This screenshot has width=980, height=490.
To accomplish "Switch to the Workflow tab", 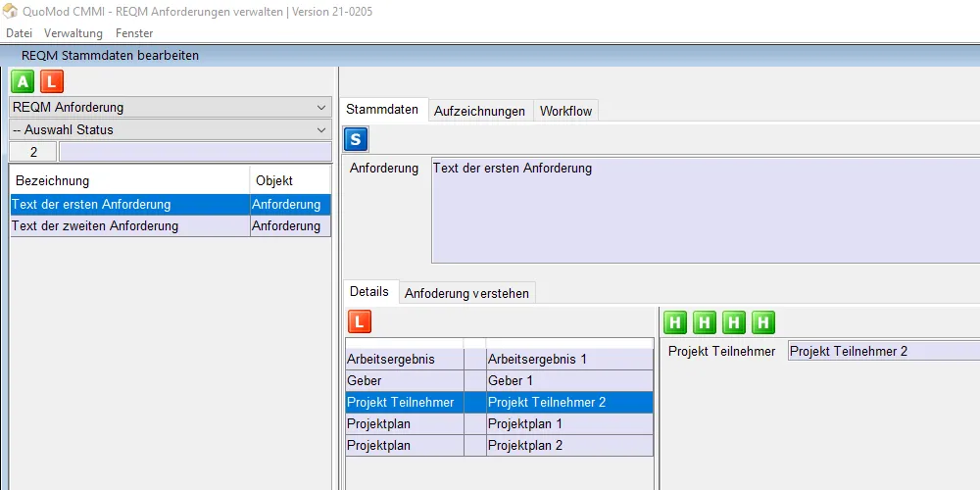I will 565,111.
